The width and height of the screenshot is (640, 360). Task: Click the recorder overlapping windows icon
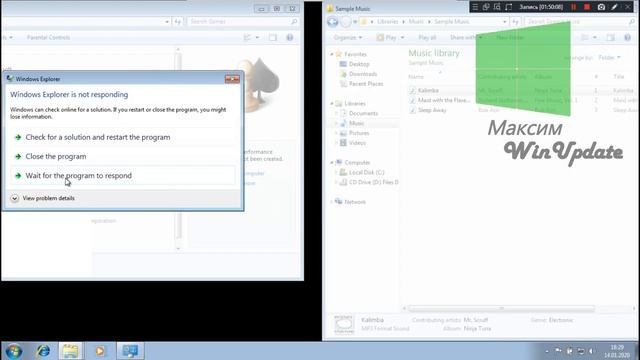(x=486, y=7)
